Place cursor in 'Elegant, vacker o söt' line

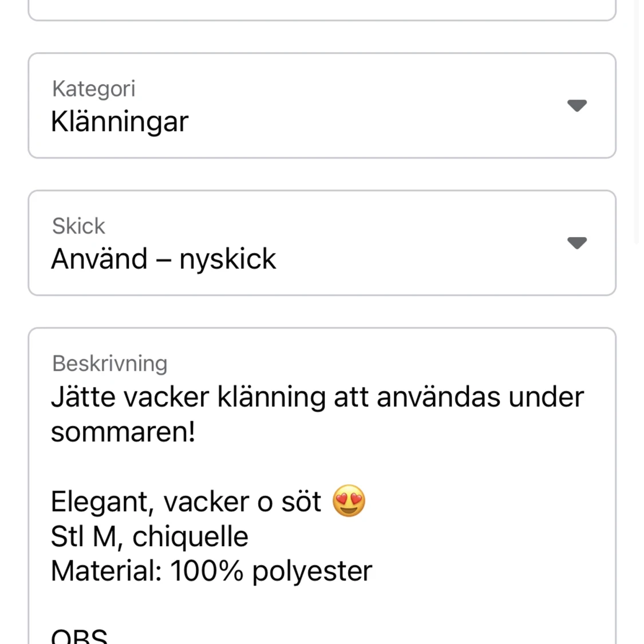click(185, 501)
